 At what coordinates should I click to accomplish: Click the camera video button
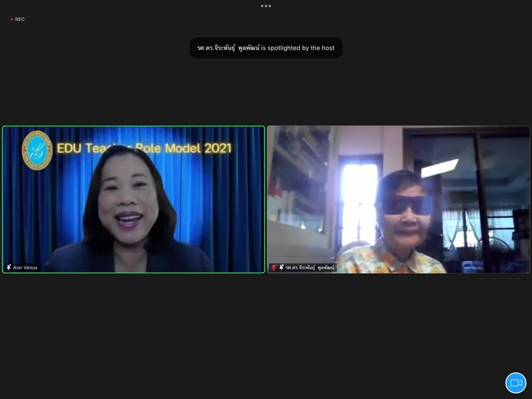click(516, 383)
